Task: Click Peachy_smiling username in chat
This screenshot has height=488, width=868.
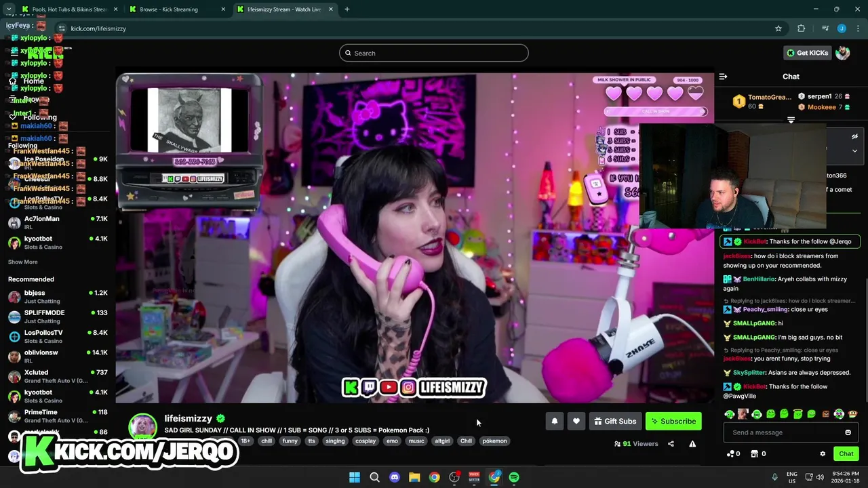Action: coord(766,310)
